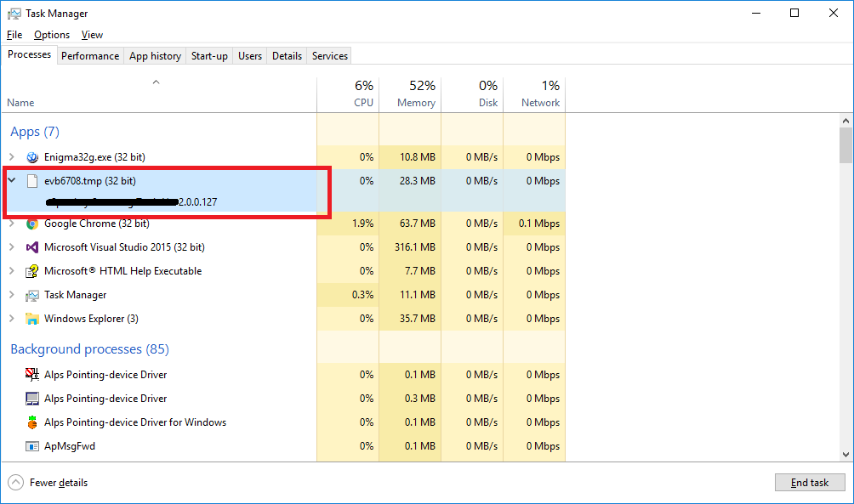Image resolution: width=854 pixels, height=504 pixels.
Task: Collapse the evb6708.tmp process group
Action: pos(12,181)
